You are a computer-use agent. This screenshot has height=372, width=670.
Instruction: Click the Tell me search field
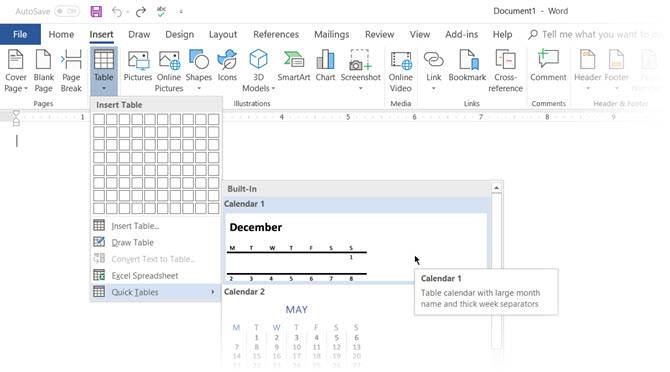pyautogui.click(x=597, y=34)
